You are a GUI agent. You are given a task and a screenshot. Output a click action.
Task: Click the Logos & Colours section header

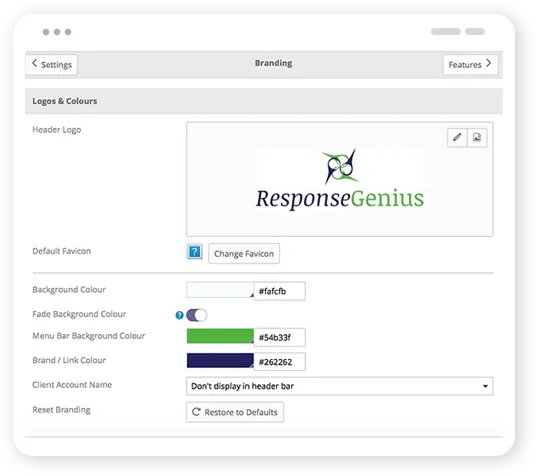tap(264, 101)
